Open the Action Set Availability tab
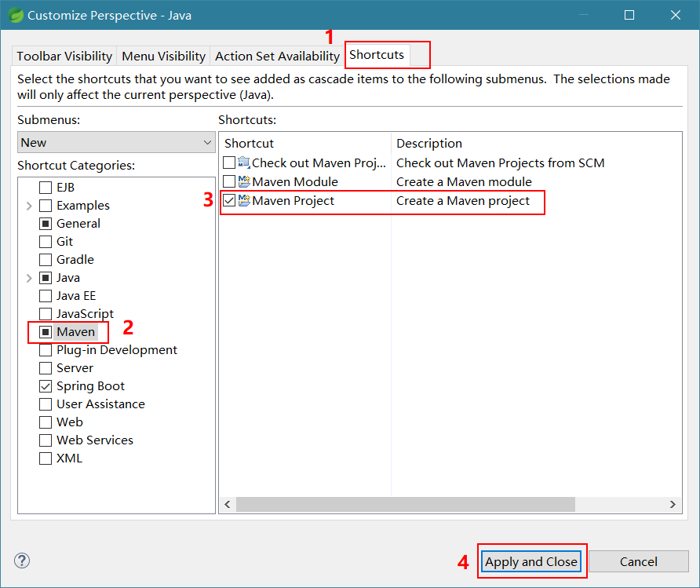700x588 pixels. 277,57
